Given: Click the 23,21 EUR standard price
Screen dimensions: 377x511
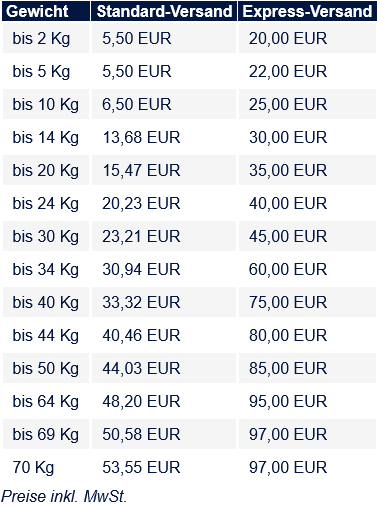Looking at the screenshot, I should [x=141, y=236].
